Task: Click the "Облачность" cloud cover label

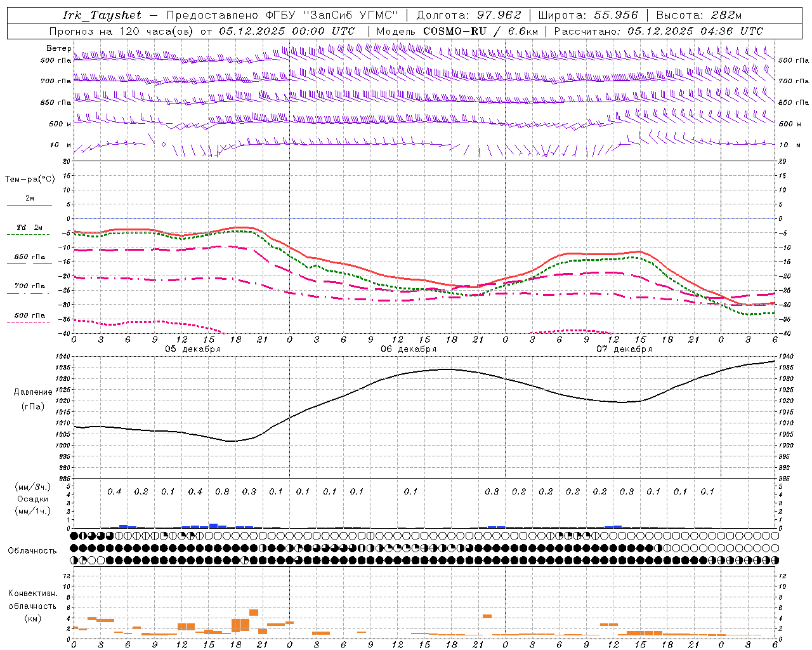Action: point(32,551)
